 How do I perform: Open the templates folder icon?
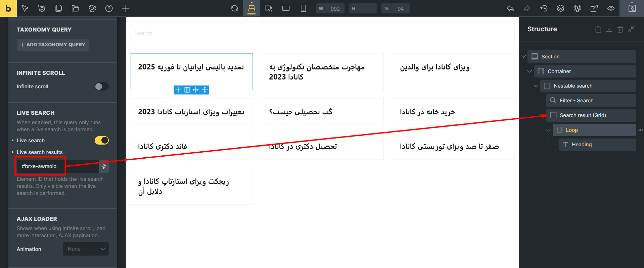(75, 8)
